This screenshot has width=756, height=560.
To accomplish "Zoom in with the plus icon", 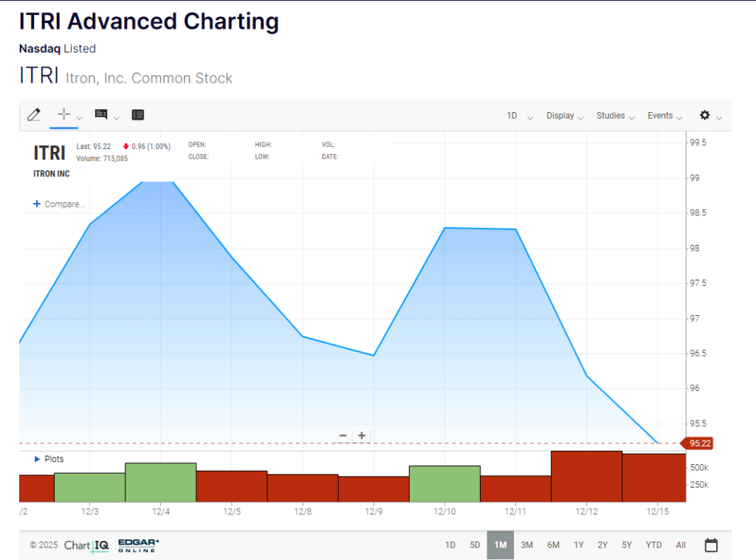I will coord(362,436).
